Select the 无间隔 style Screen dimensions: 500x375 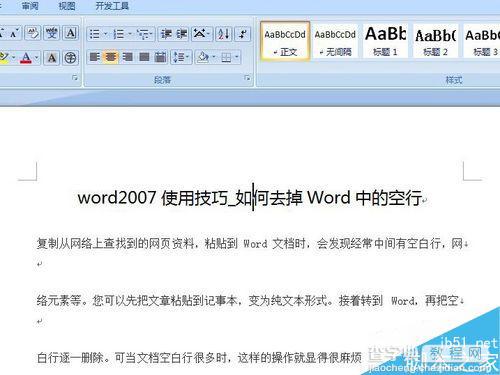[335, 41]
